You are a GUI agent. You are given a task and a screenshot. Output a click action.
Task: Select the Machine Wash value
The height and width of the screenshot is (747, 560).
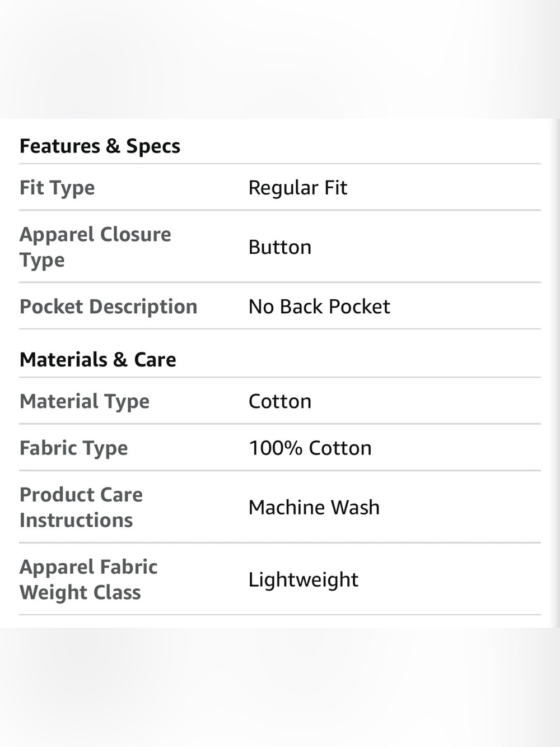click(x=314, y=507)
